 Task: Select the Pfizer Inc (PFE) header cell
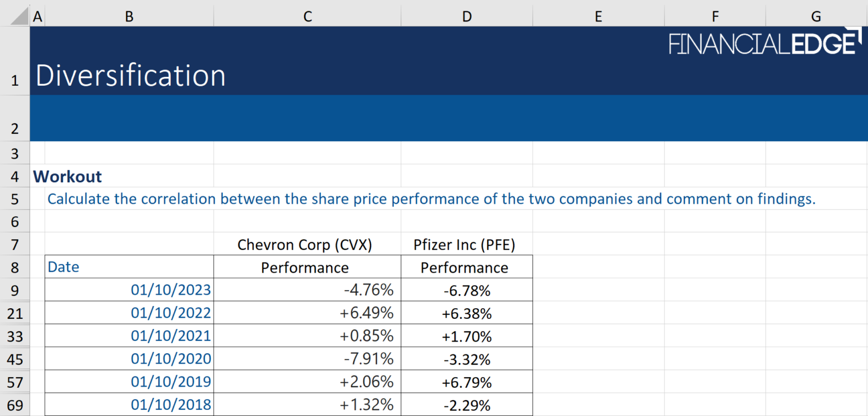pyautogui.click(x=465, y=244)
